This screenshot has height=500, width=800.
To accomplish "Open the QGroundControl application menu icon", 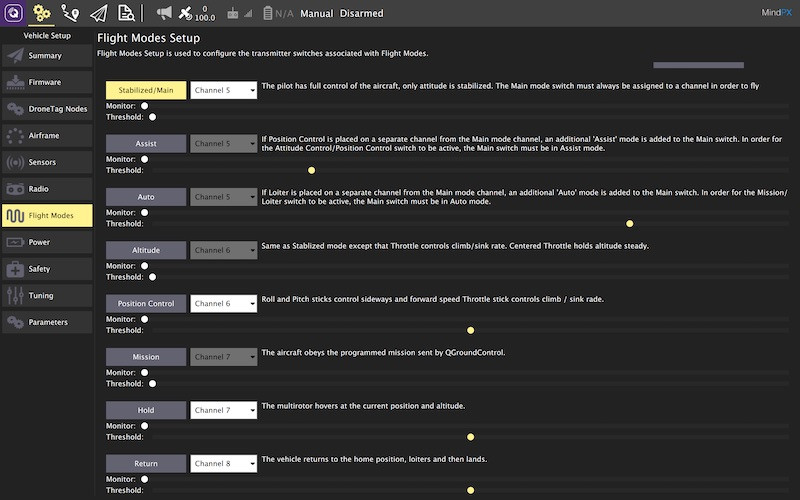I will tap(14, 13).
